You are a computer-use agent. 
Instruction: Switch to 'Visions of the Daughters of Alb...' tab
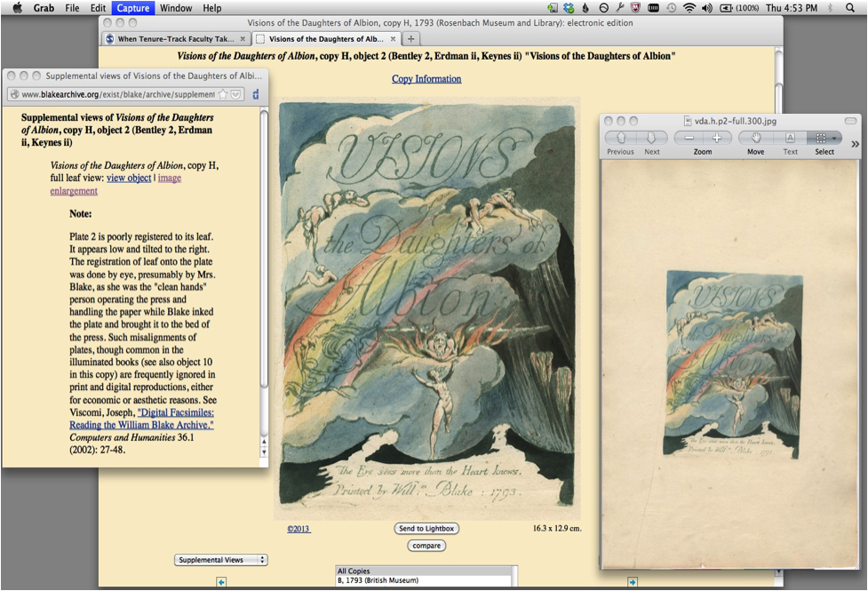[326, 39]
